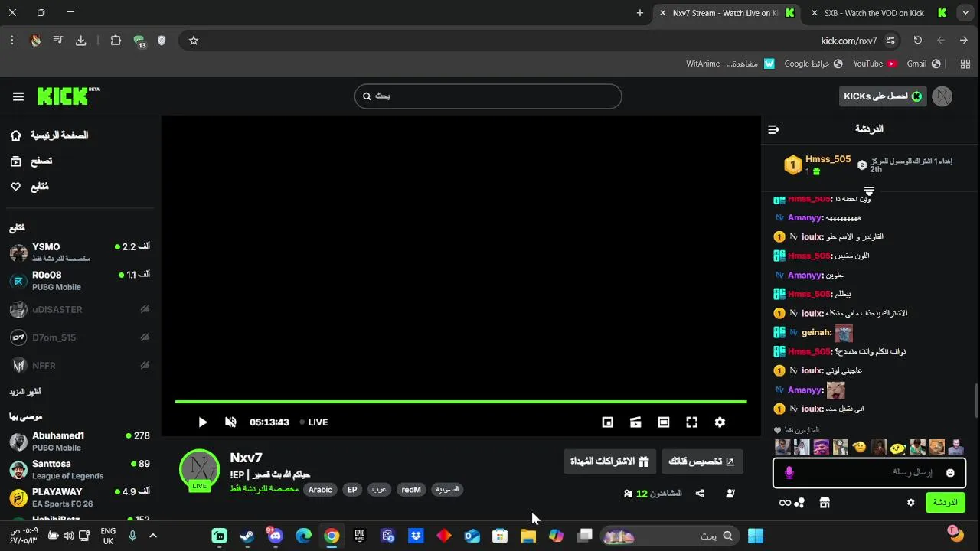Toggle picture-in-picture mode

click(608, 422)
